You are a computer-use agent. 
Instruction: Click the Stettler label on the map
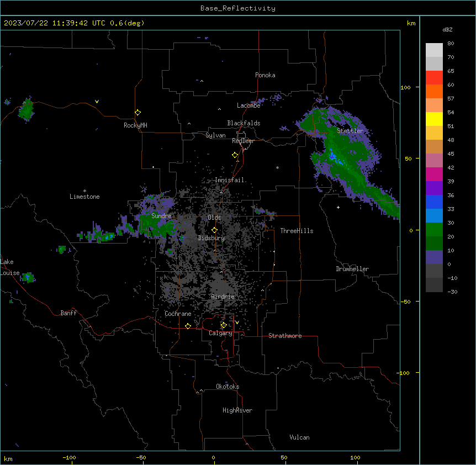350,131
